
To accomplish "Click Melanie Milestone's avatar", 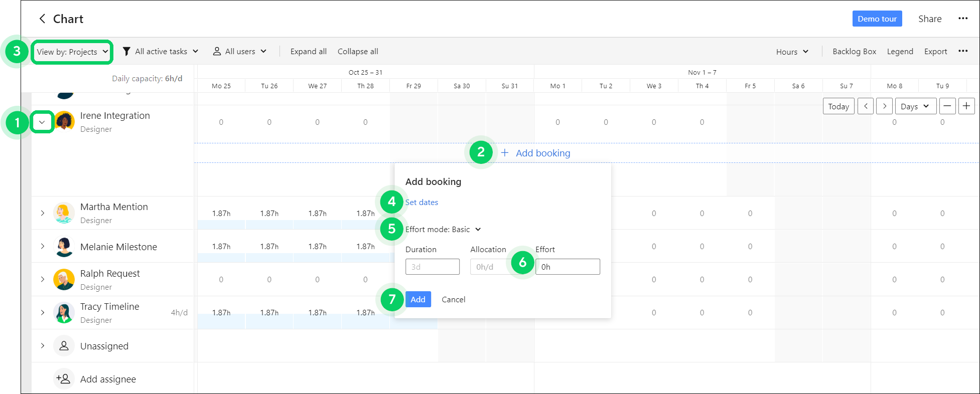I will pyautogui.click(x=64, y=246).
